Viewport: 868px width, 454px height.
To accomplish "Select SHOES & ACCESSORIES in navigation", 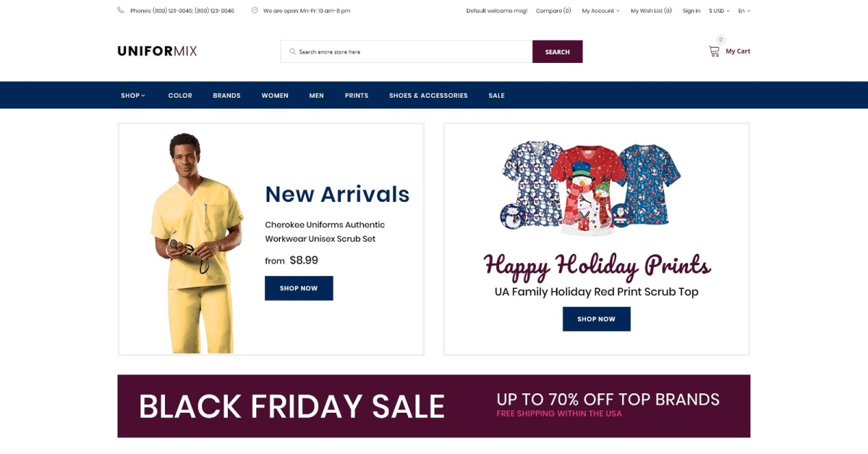I will click(x=428, y=96).
